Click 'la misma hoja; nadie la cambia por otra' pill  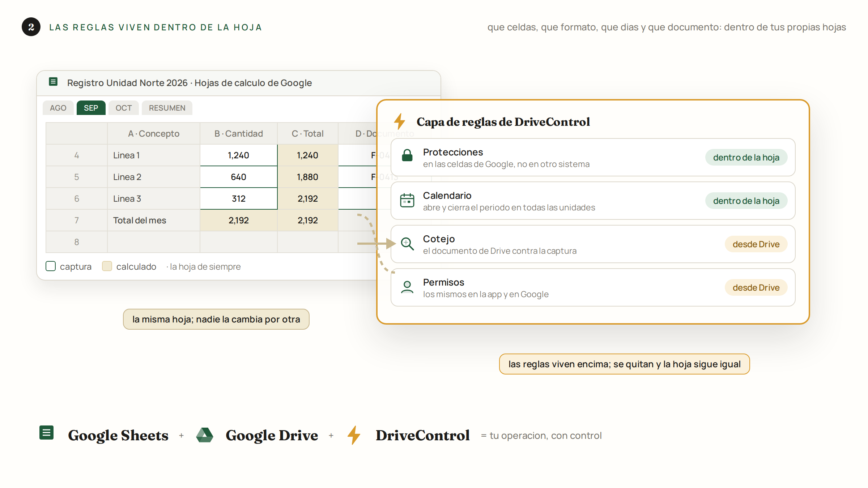[x=216, y=319]
